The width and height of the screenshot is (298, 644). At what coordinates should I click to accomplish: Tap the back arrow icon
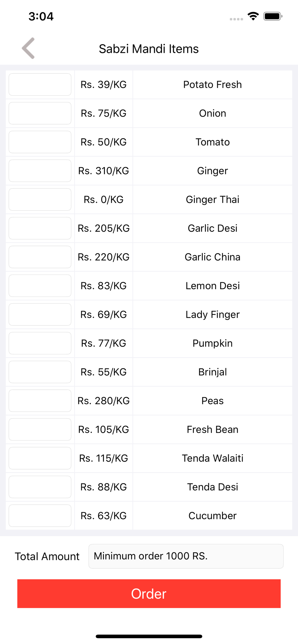pyautogui.click(x=28, y=48)
